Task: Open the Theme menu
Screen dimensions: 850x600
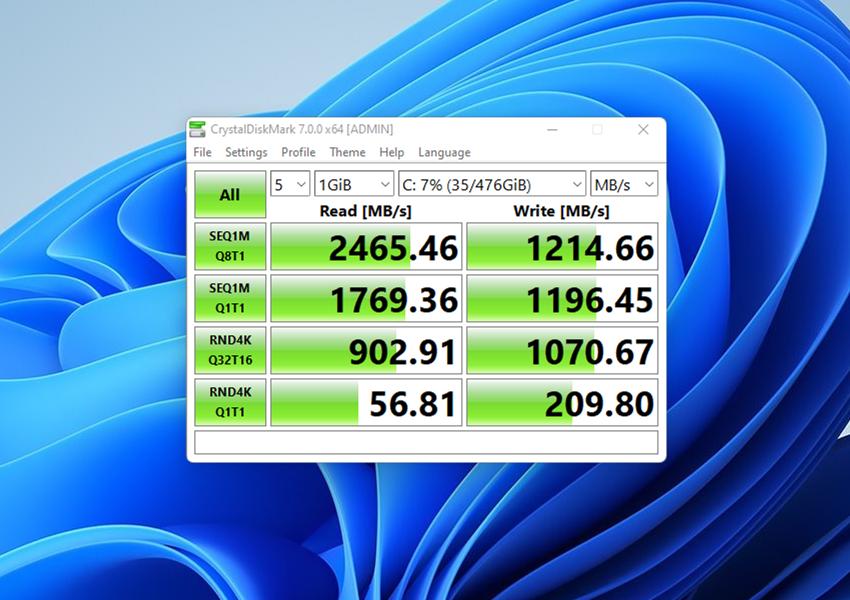Action: [x=347, y=152]
